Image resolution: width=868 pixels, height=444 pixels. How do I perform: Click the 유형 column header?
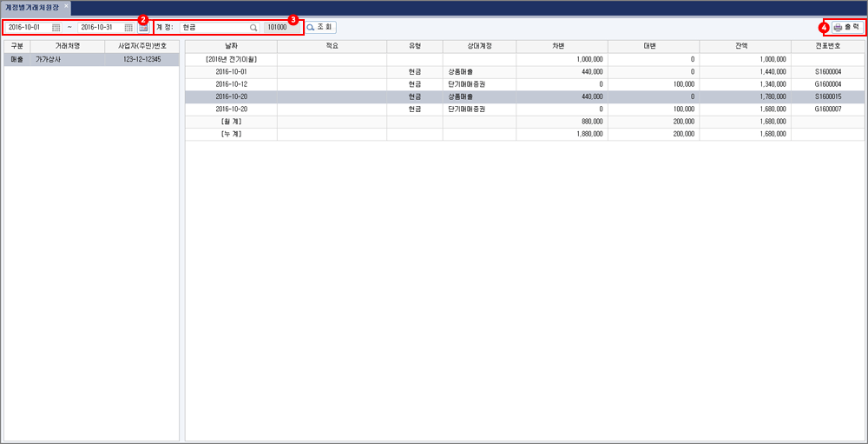tap(415, 46)
